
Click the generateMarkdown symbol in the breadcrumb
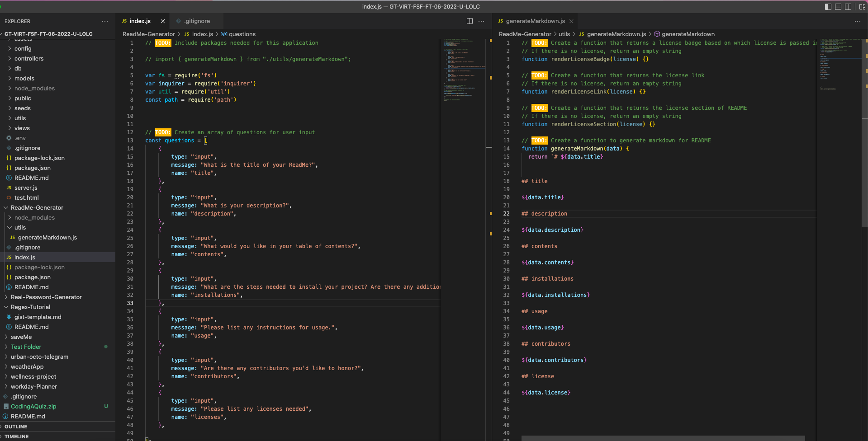tap(687, 34)
